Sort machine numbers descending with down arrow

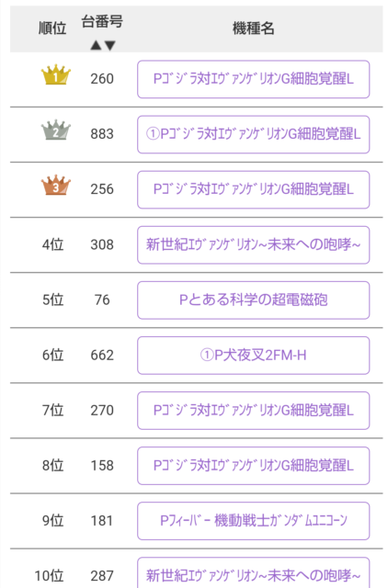(x=110, y=46)
